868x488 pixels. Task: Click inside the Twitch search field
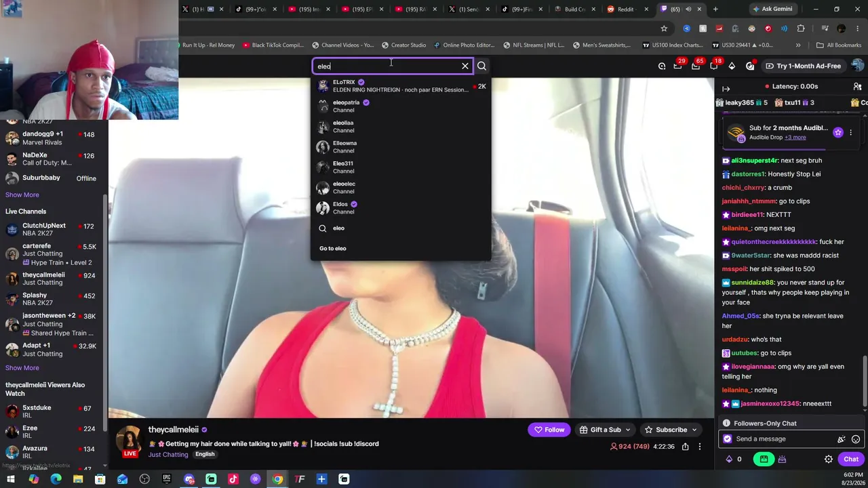click(387, 66)
